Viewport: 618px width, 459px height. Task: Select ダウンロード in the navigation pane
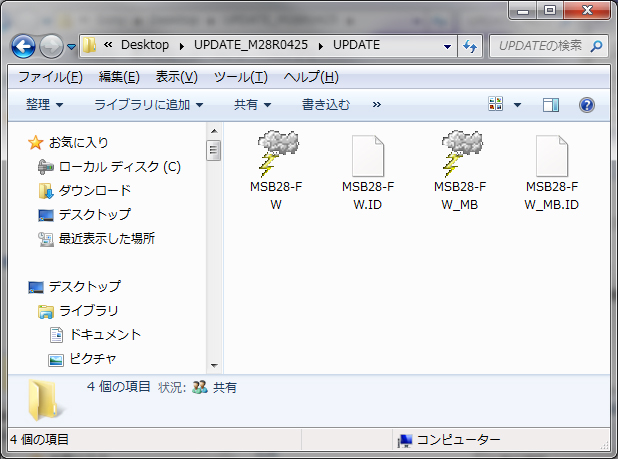tap(94, 190)
